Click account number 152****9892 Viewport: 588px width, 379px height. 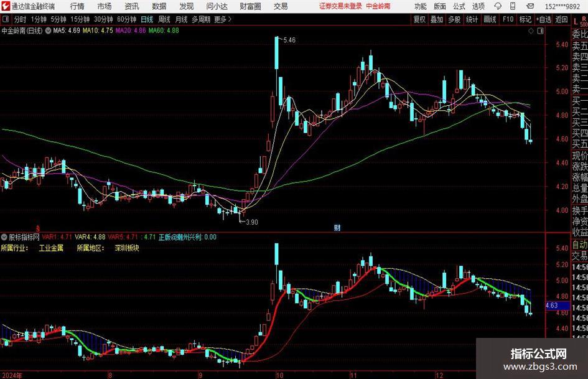pyautogui.click(x=562, y=6)
